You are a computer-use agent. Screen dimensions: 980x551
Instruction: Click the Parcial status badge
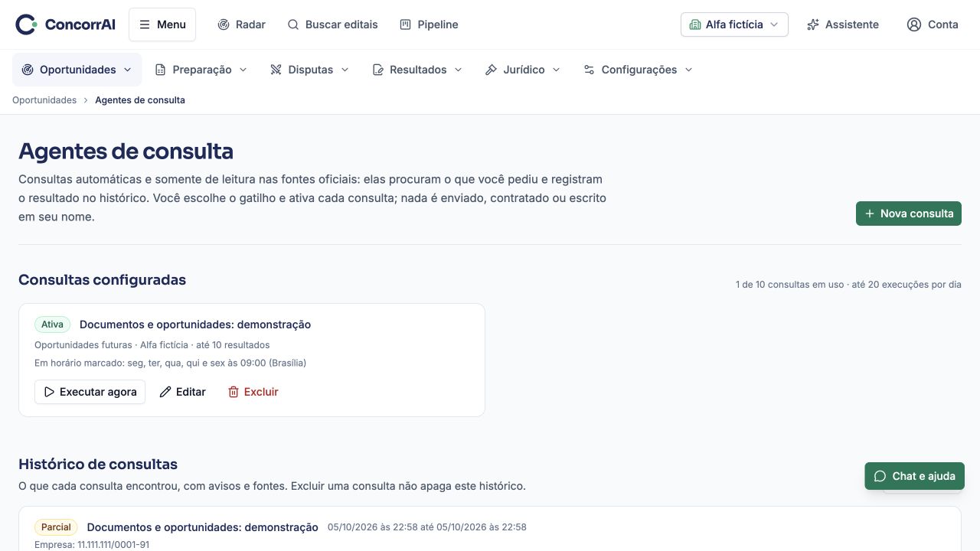pos(56,527)
